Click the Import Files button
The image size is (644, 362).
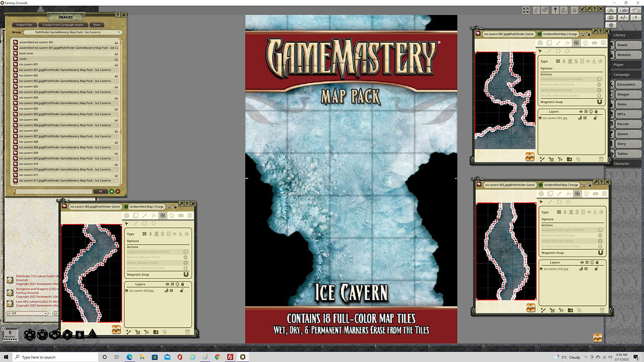24,25
